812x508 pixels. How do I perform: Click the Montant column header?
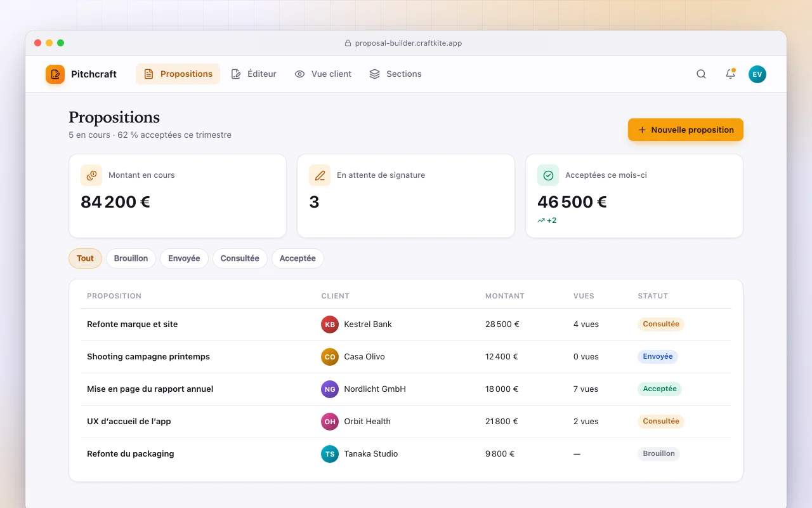(505, 296)
